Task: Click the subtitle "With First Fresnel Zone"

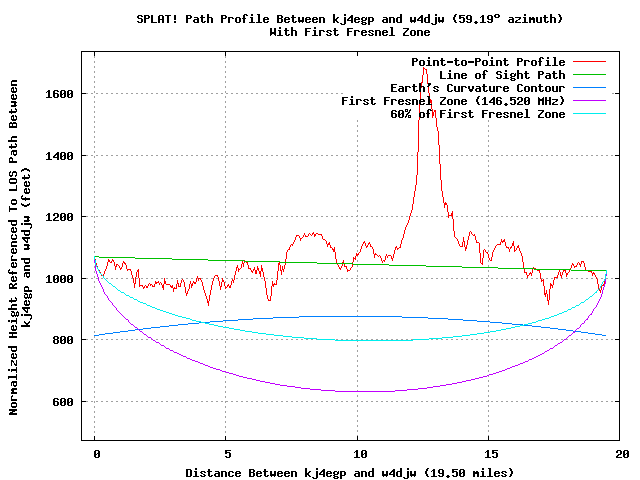Action: click(350, 32)
